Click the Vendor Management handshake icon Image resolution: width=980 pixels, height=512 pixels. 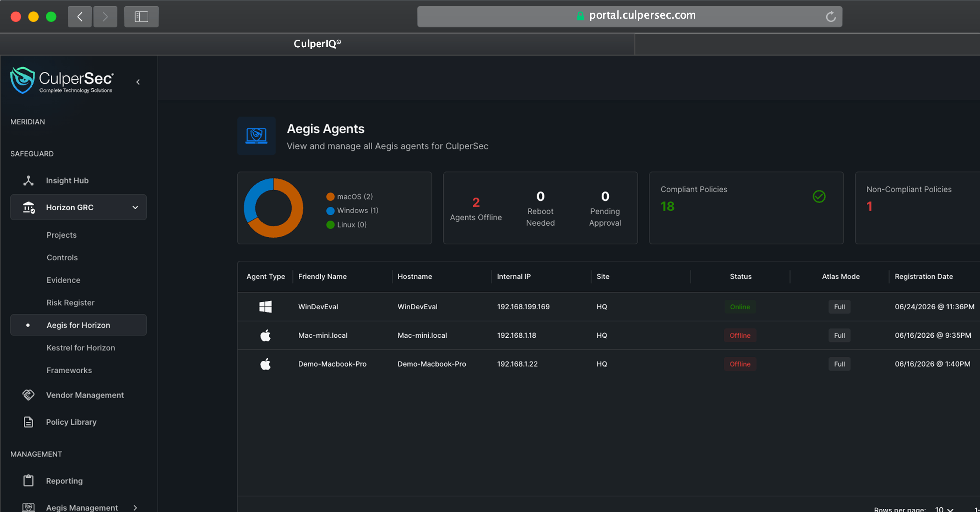29,395
